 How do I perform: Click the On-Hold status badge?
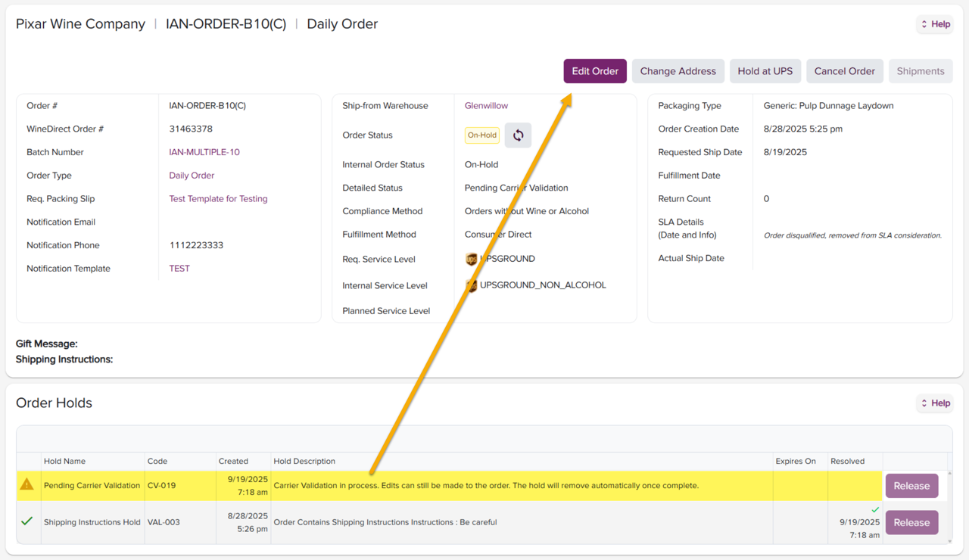482,135
